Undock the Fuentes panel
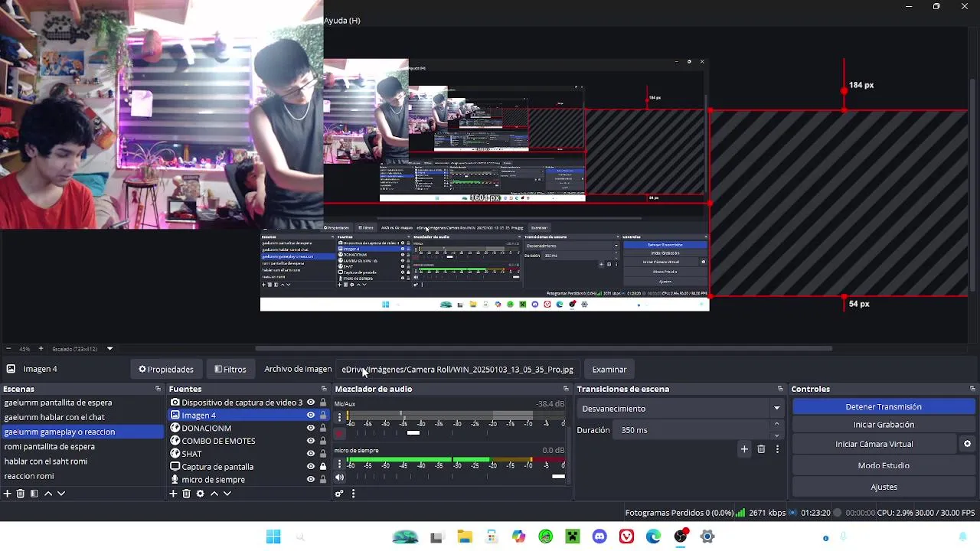The image size is (980, 551). tap(324, 389)
